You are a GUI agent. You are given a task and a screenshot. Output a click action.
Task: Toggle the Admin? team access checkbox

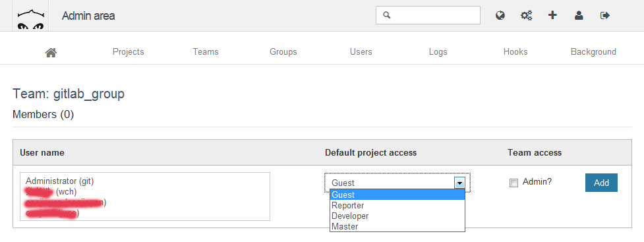coord(513,183)
